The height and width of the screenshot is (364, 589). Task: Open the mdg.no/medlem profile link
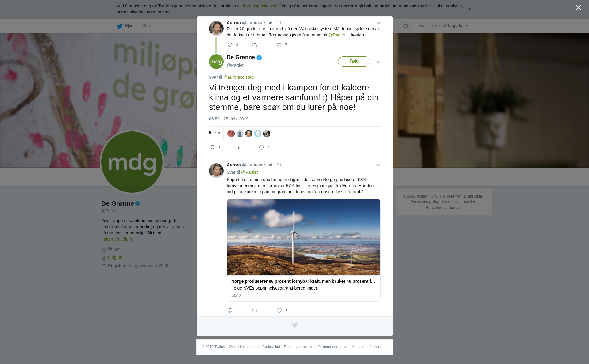[117, 239]
